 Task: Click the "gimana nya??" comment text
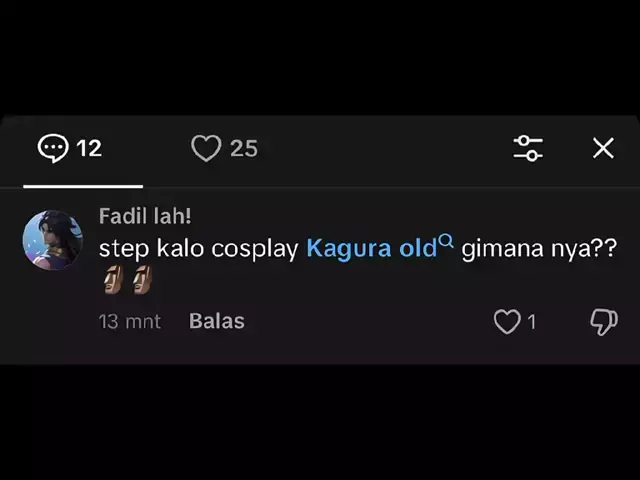(x=538, y=249)
